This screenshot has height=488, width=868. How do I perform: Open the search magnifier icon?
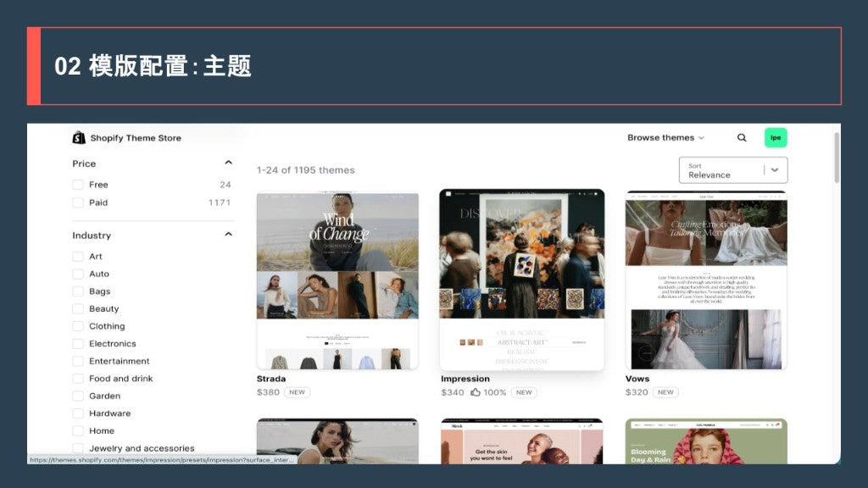[x=742, y=138]
